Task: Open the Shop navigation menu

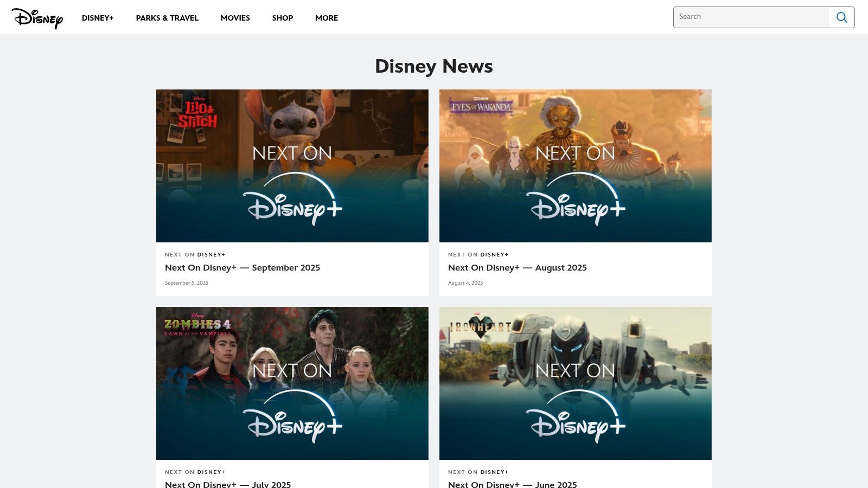Action: 283,18
